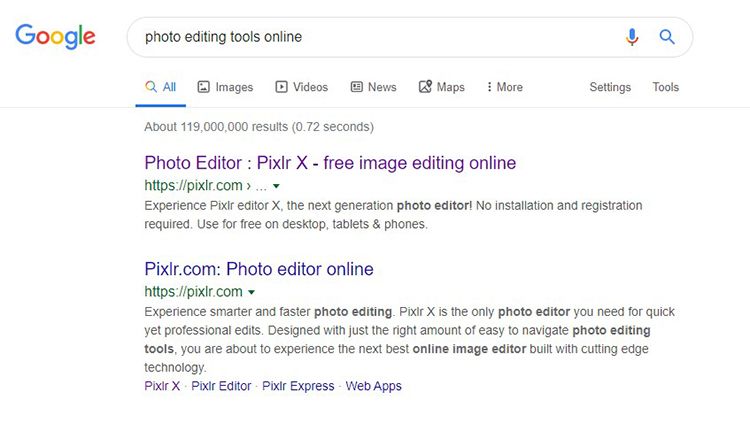Switch to the Images tab

[225, 87]
